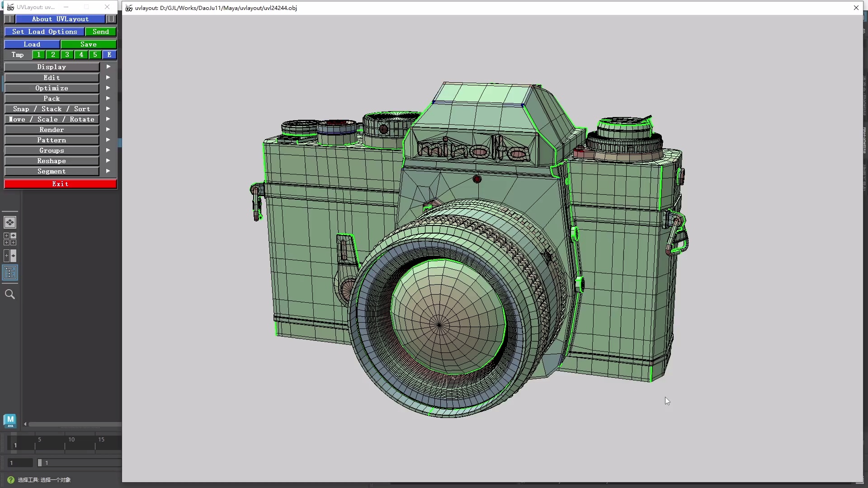Select Maya single perspective view layout icon
The width and height of the screenshot is (868, 488).
[x=10, y=222]
